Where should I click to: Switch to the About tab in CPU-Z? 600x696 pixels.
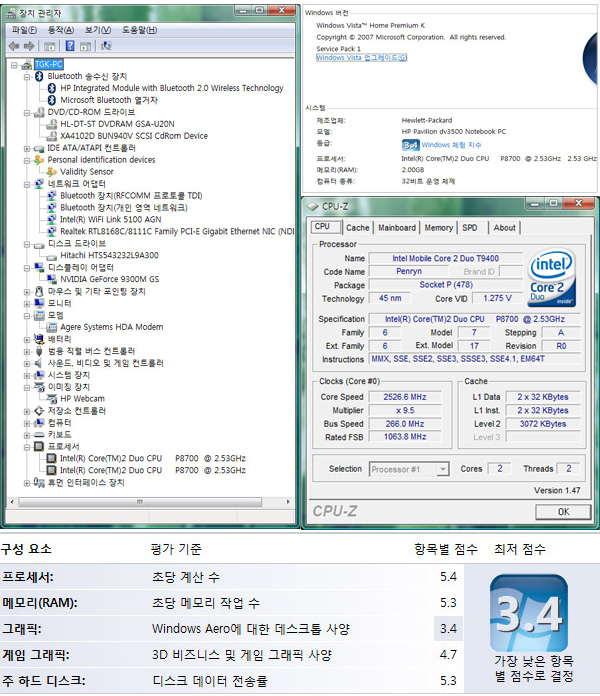(x=505, y=228)
